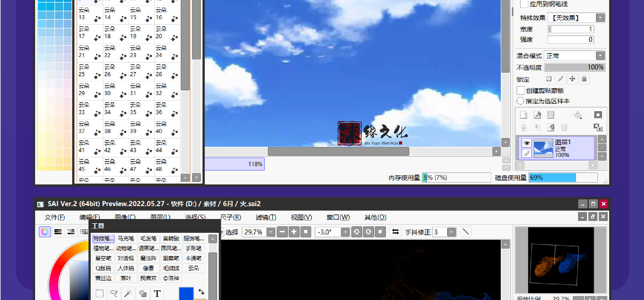Screen dimensions: 644x300
Task: Rotate the canvas clockwise
Action: [368, 232]
